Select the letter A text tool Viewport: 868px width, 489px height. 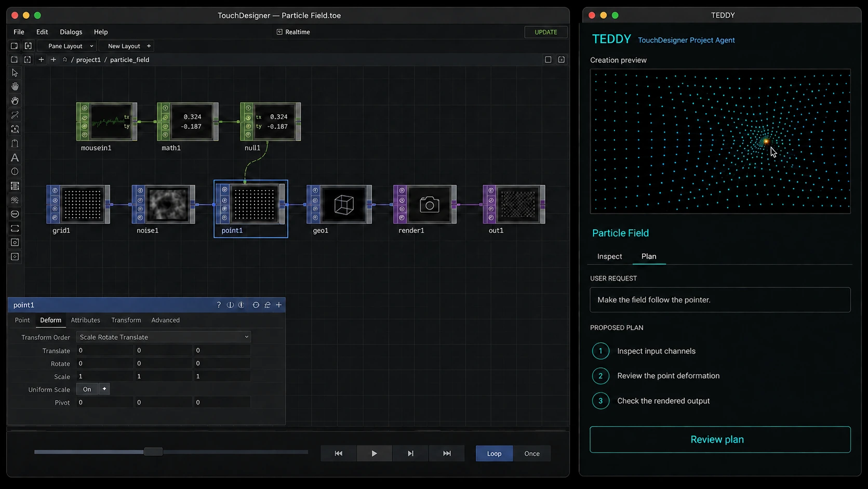15,157
